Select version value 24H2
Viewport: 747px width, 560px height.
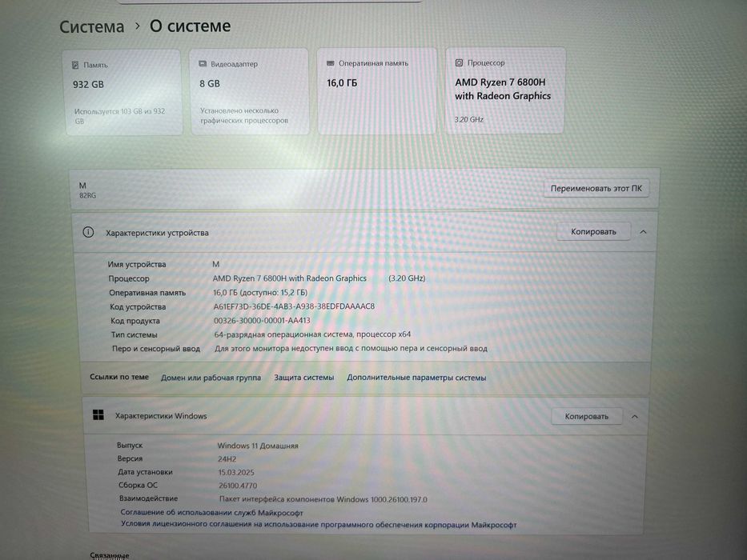coord(227,459)
